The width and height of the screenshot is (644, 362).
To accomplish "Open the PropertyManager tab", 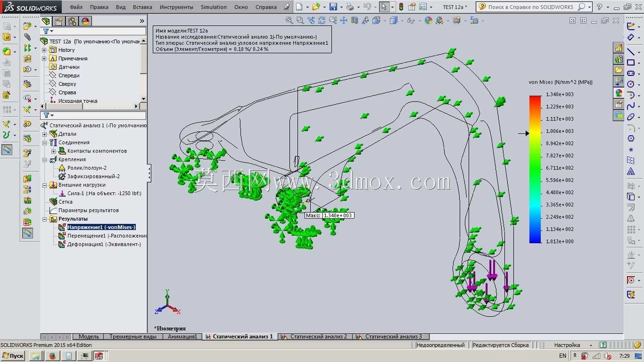I will pyautogui.click(x=59, y=21).
